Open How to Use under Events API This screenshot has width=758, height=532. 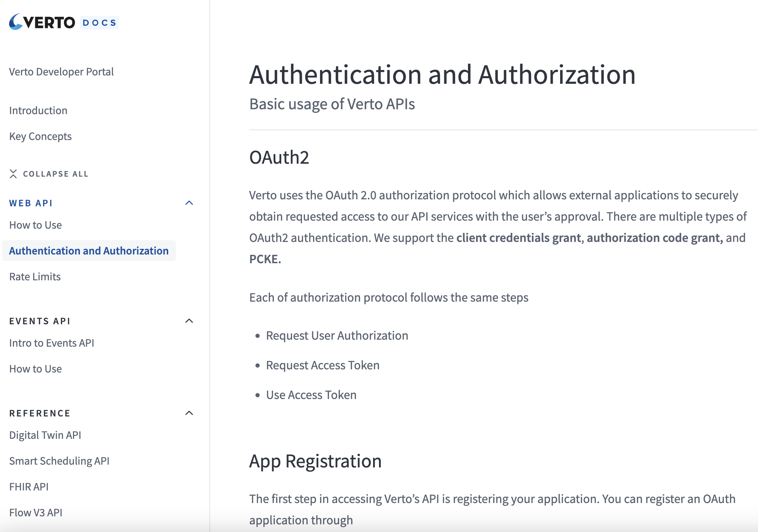(36, 369)
